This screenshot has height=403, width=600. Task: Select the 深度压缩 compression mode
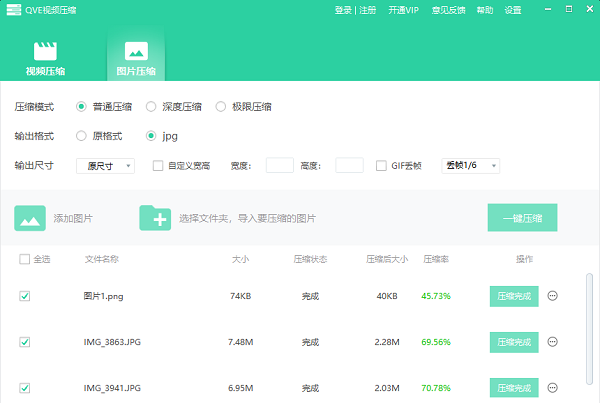[152, 106]
